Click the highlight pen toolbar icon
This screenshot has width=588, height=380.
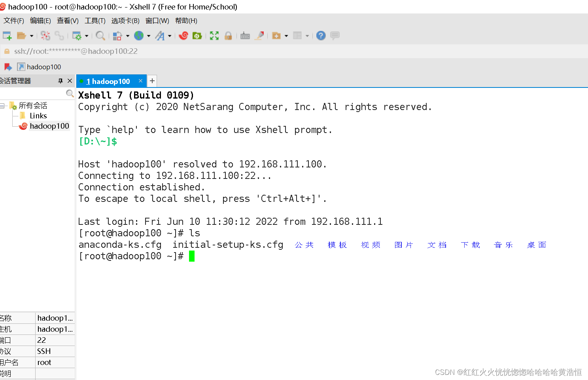click(x=259, y=36)
